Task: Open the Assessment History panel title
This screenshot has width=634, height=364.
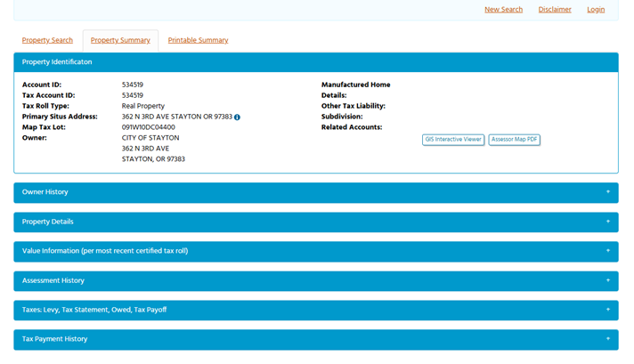Action: 53,280
